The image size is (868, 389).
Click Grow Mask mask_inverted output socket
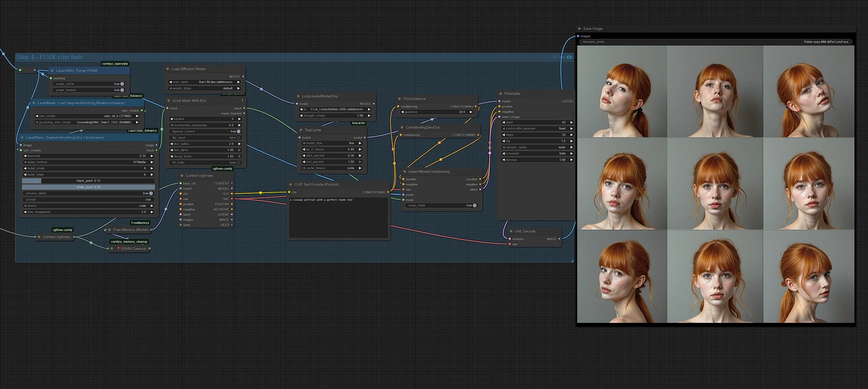(x=244, y=113)
